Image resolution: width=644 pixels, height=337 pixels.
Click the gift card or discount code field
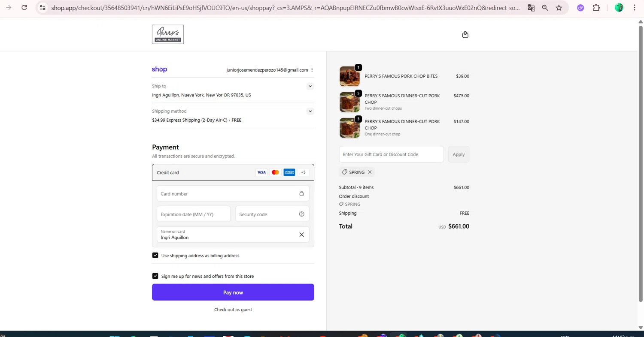coord(391,154)
